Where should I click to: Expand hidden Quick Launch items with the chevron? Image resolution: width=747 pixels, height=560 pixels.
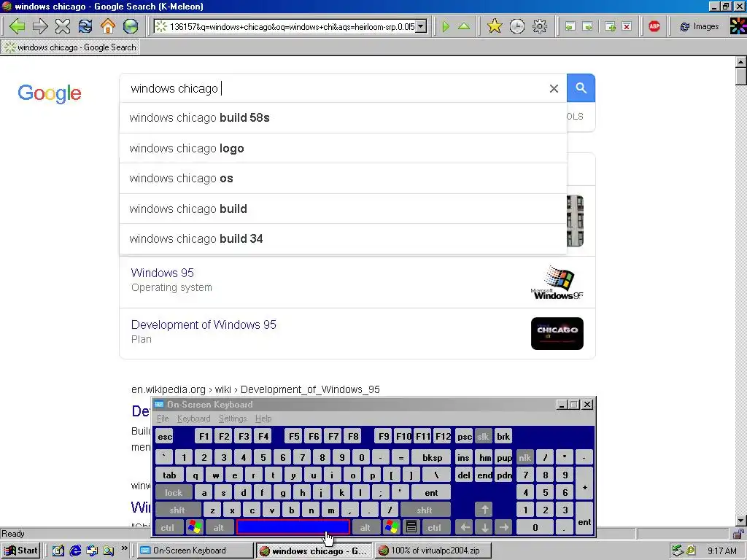pos(125,548)
